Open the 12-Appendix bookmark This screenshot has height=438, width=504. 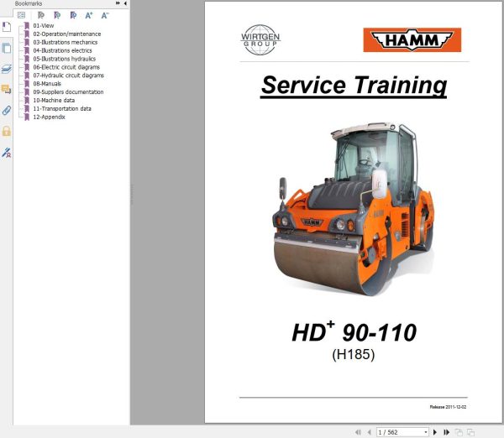49,117
